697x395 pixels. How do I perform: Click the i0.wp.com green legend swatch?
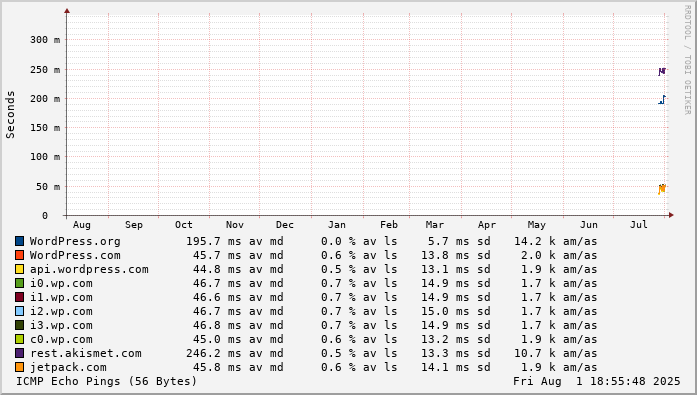click(x=19, y=283)
